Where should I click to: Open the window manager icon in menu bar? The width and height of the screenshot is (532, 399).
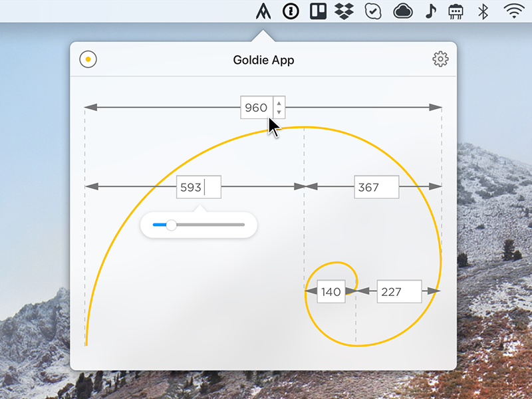pos(318,11)
